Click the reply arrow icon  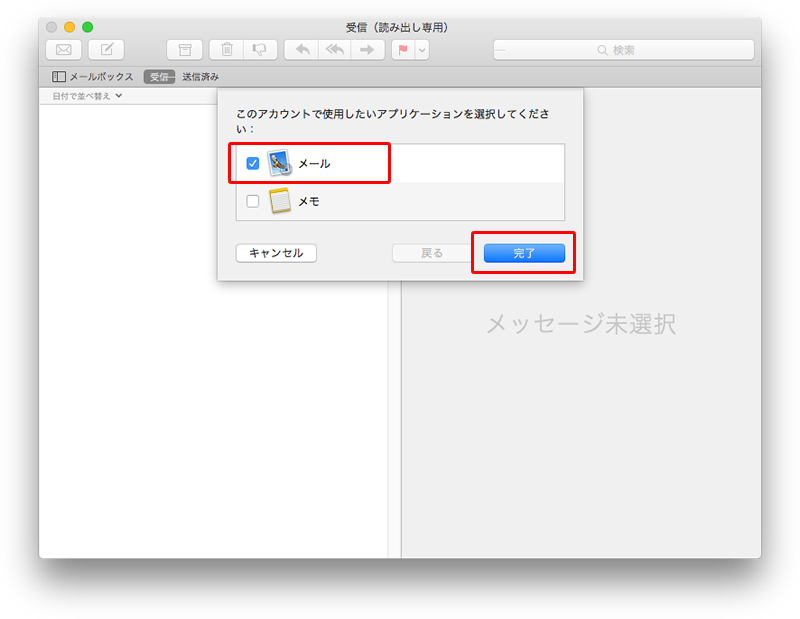(303, 50)
